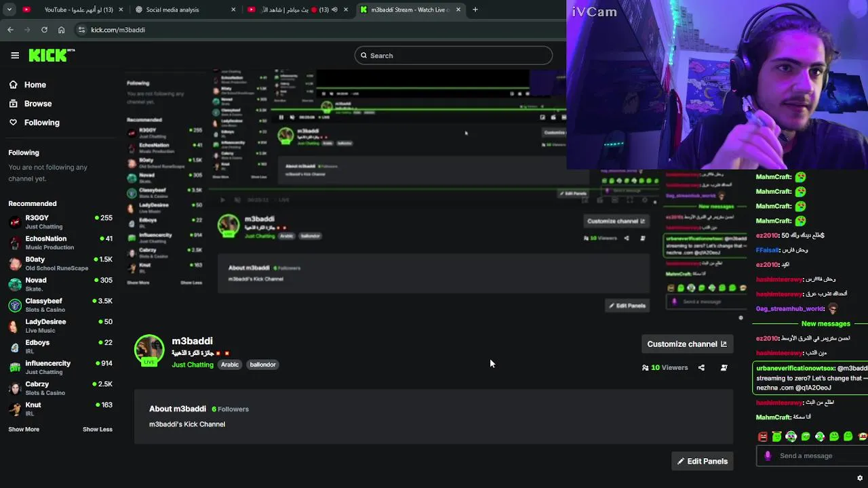Click the large Edit Panels button
Image resolution: width=868 pixels, height=488 pixels.
(702, 462)
